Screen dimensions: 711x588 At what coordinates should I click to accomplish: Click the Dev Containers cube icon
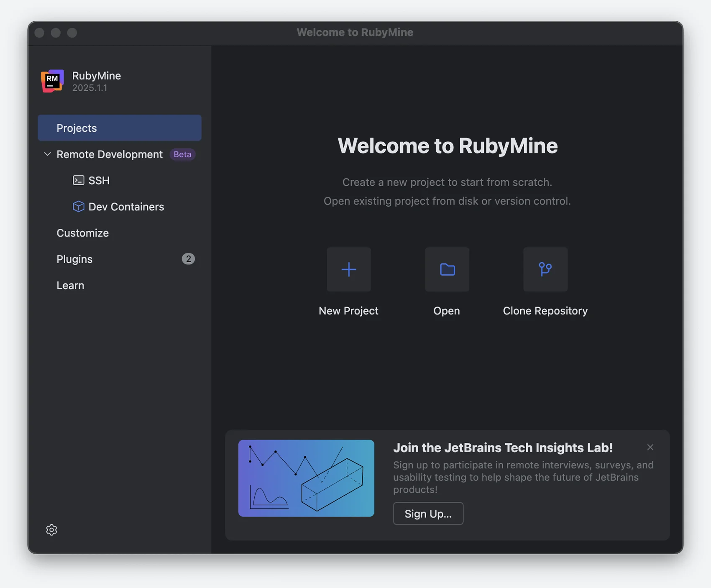[78, 207]
